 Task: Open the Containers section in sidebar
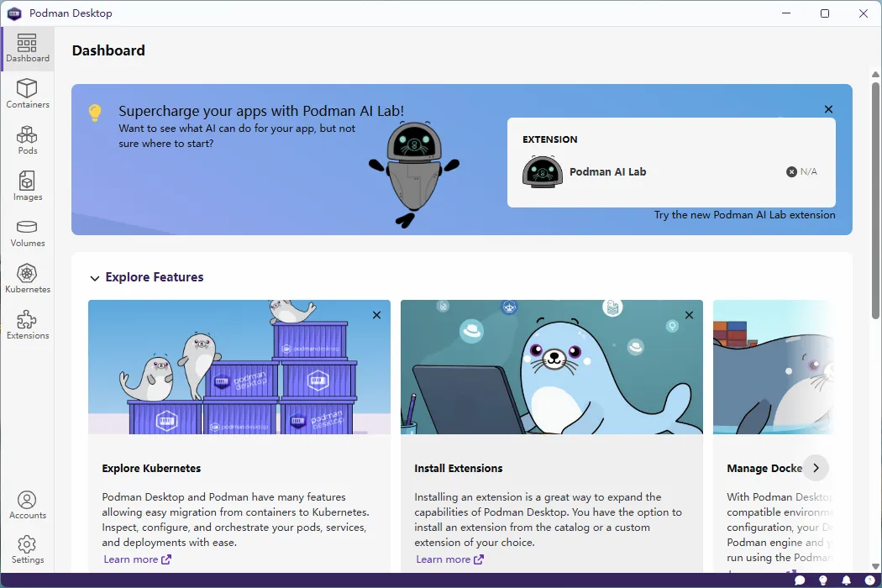28,94
